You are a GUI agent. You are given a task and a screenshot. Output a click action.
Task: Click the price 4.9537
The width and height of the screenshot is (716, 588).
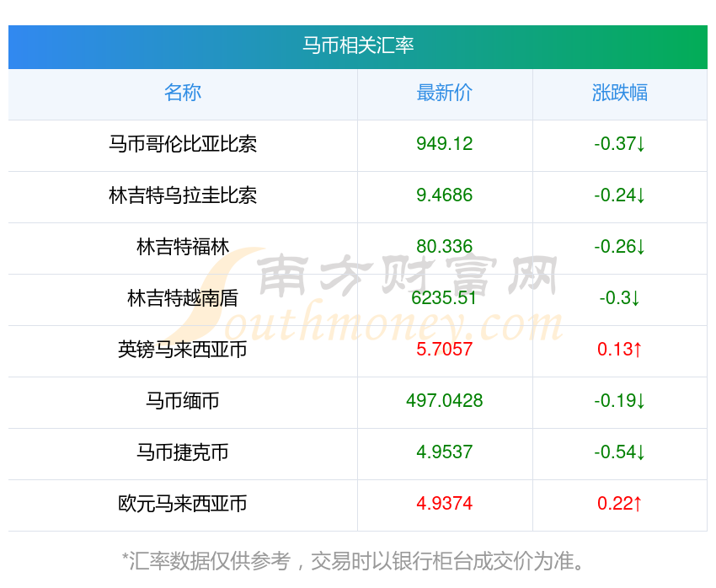tap(444, 452)
